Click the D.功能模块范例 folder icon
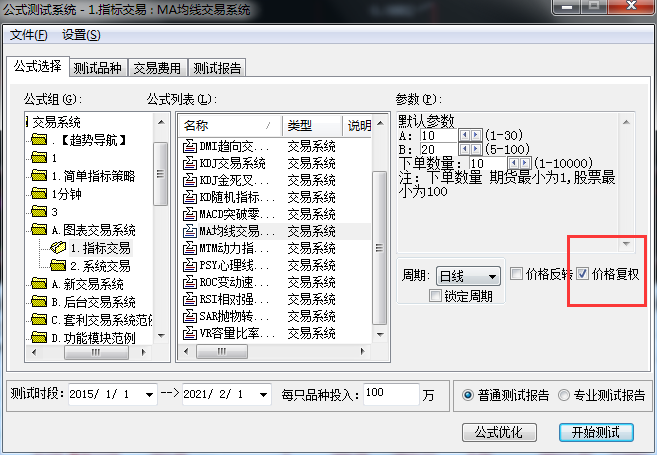Screen dimensions: 657x455 click(x=39, y=337)
